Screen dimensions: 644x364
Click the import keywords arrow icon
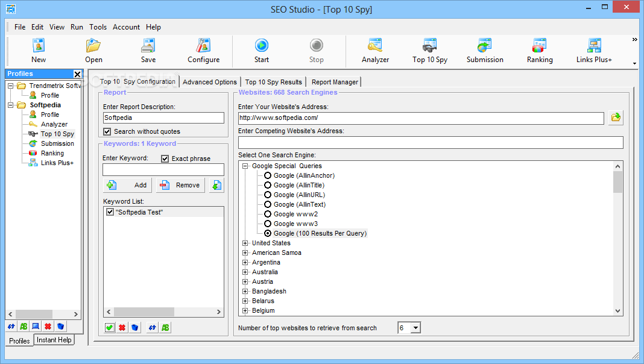click(216, 185)
